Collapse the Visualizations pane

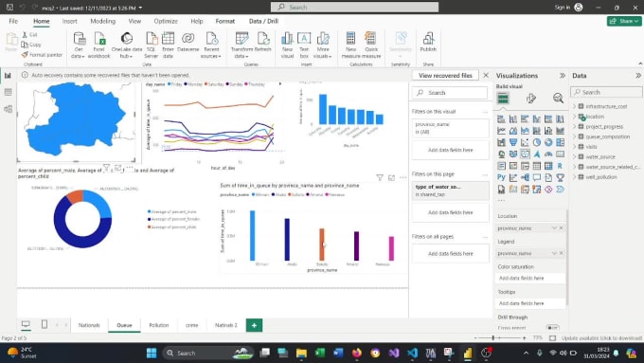[563, 76]
